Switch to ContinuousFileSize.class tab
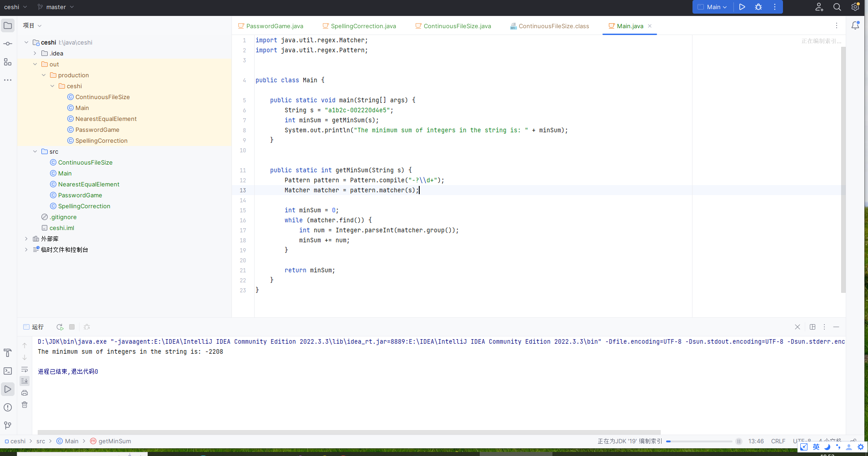868x456 pixels. point(550,26)
